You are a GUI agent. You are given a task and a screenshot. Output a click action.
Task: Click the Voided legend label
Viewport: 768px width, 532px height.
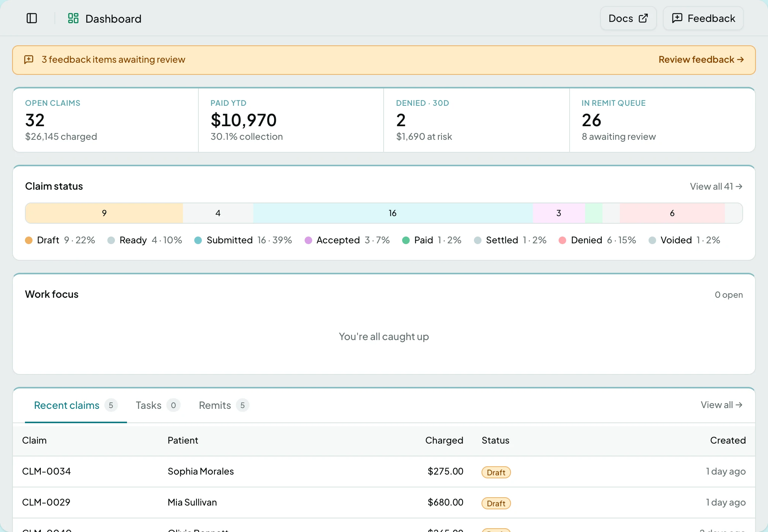click(676, 240)
